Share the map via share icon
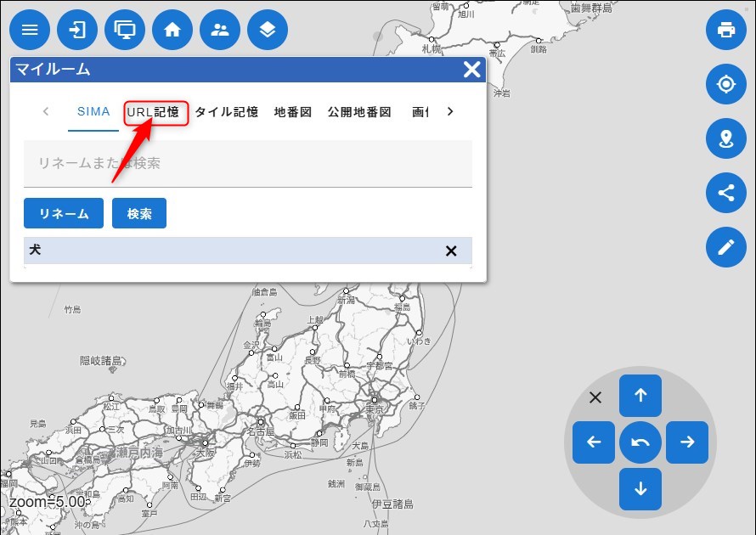The image size is (756, 535). [725, 192]
